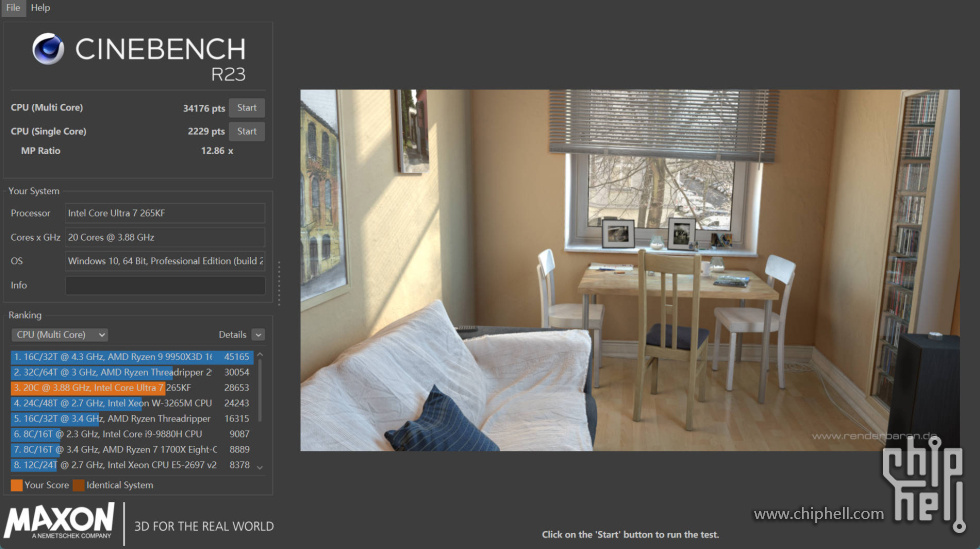Click the Processor field Intel Core Ultra 7 265KF
Viewport: 980px width, 549px height.
coord(165,213)
